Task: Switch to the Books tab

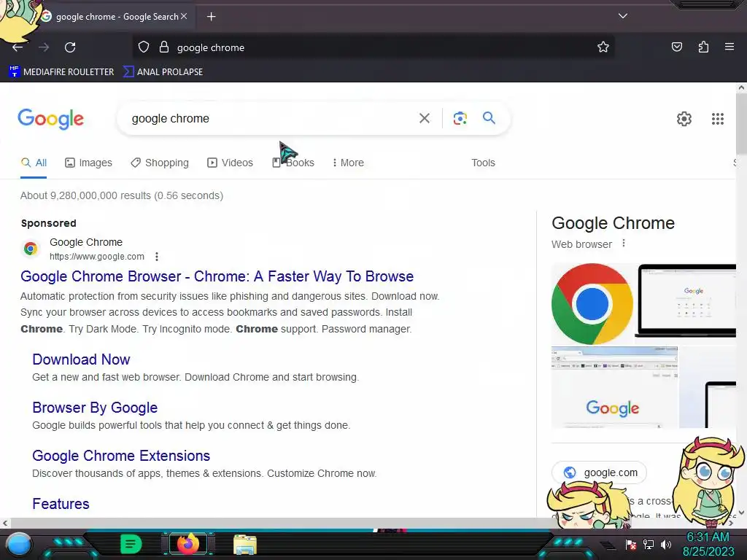Action: [x=293, y=163]
